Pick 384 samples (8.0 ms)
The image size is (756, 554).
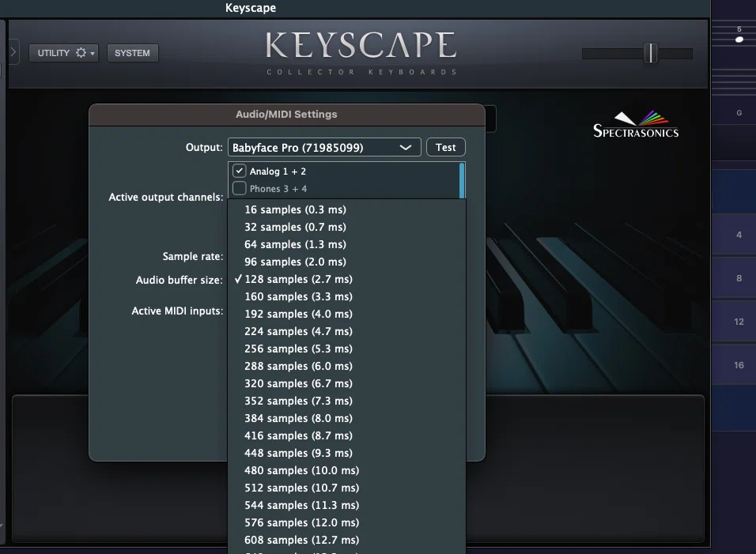(346, 417)
